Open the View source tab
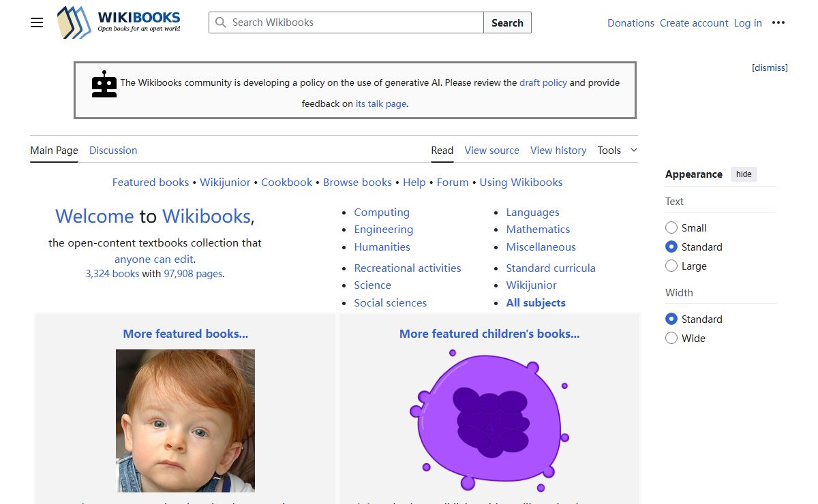The height and width of the screenshot is (504, 818). pos(492,151)
